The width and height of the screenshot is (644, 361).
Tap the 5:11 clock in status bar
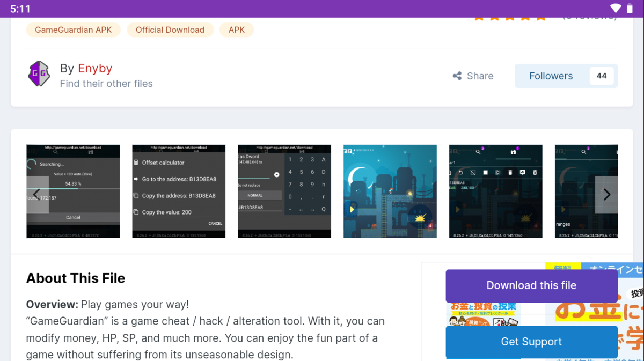pyautogui.click(x=20, y=9)
